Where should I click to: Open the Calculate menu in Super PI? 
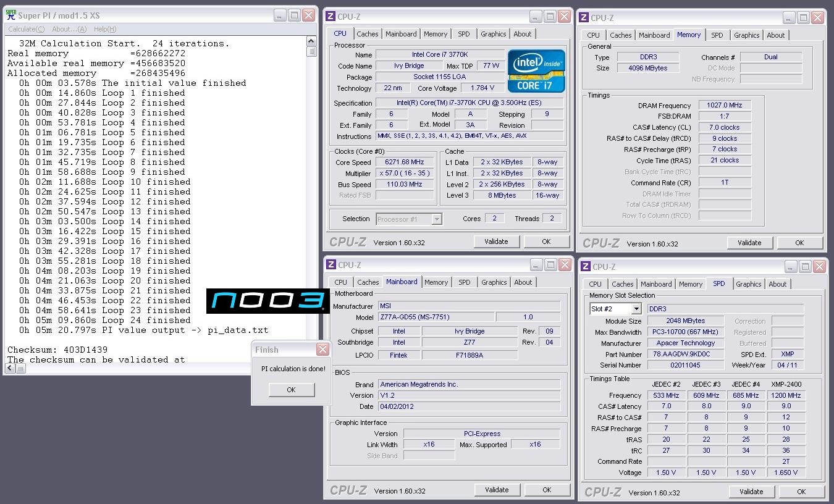26,29
